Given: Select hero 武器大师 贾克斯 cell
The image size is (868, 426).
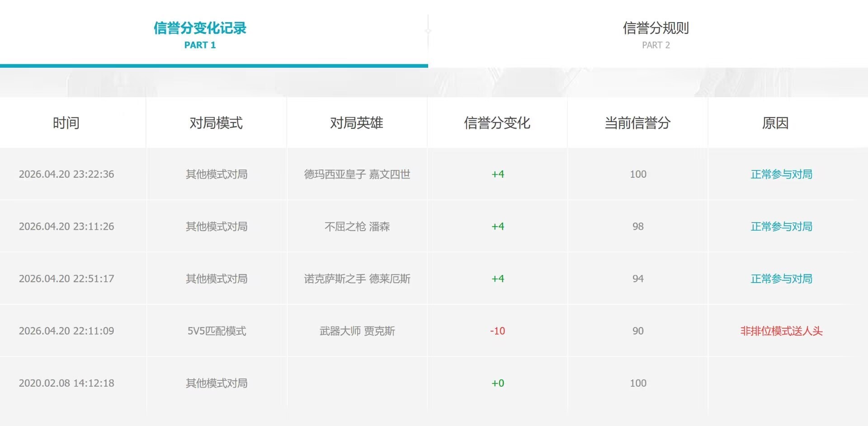Looking at the screenshot, I should coord(357,331).
